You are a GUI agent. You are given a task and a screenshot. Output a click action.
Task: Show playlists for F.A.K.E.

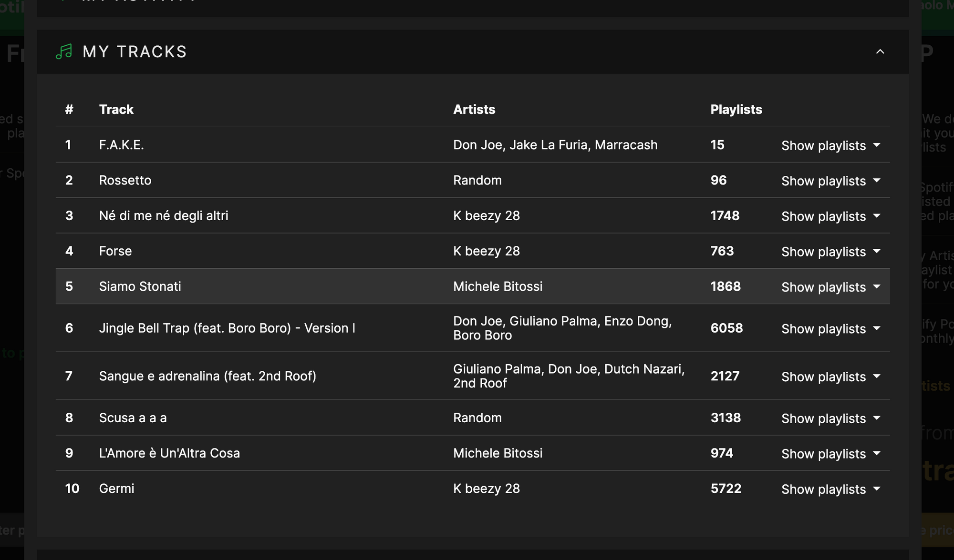[830, 145]
